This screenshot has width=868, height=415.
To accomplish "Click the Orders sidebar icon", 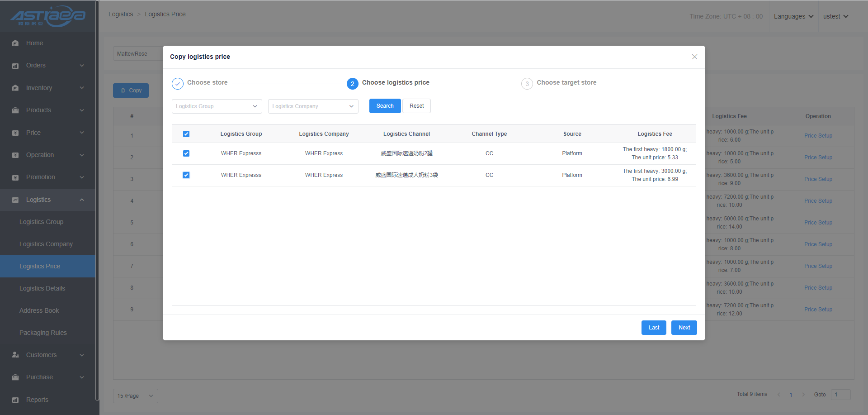I will [15, 66].
